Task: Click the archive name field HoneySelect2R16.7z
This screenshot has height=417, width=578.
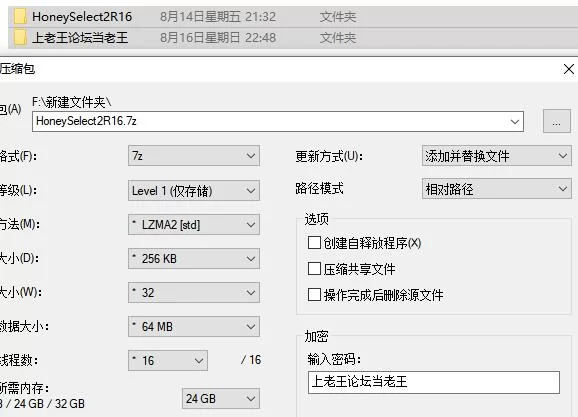Action: coord(278,121)
